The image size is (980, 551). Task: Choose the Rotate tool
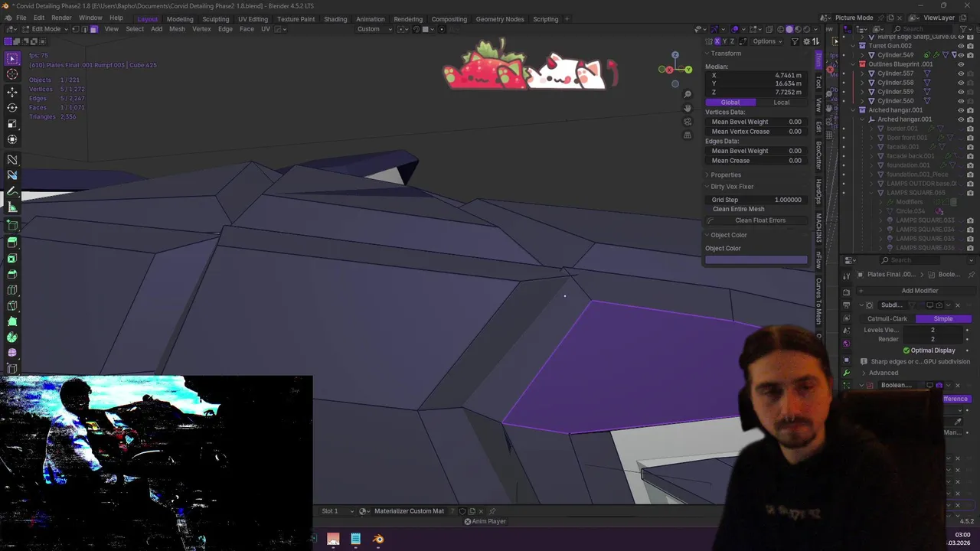click(x=12, y=108)
